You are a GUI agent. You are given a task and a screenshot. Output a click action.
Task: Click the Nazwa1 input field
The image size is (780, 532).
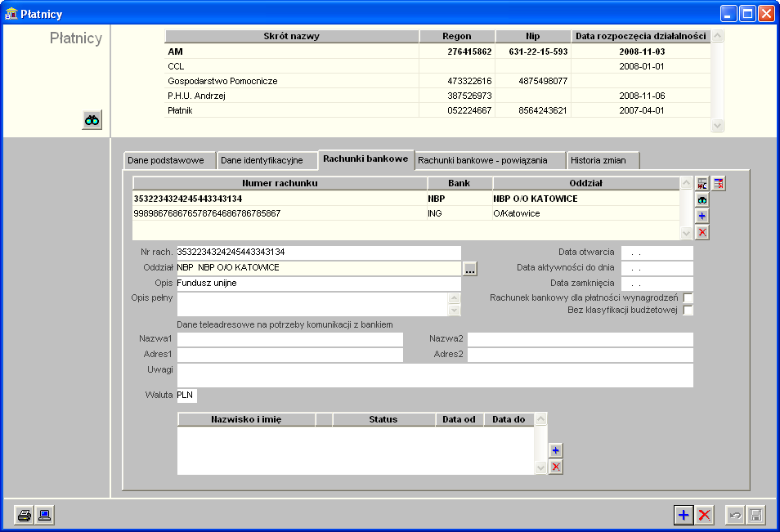pos(290,340)
